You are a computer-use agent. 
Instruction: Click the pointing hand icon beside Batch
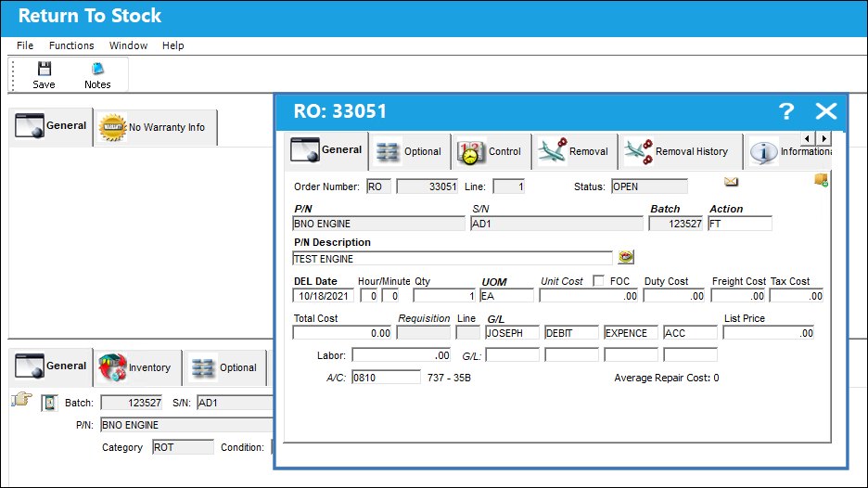click(21, 399)
